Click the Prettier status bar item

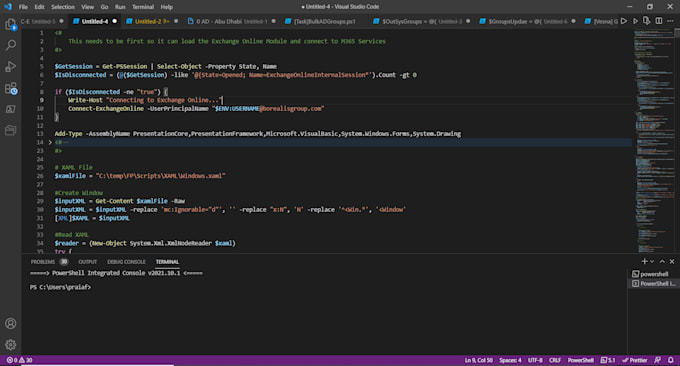[634, 360]
